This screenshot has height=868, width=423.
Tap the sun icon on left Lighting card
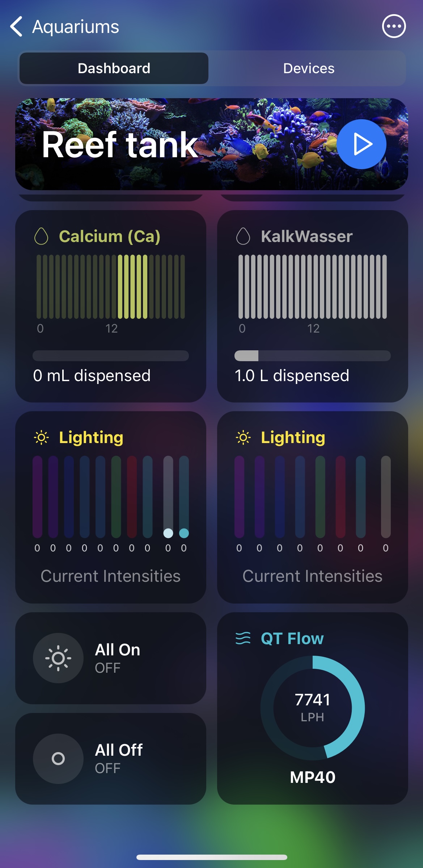tap(41, 438)
